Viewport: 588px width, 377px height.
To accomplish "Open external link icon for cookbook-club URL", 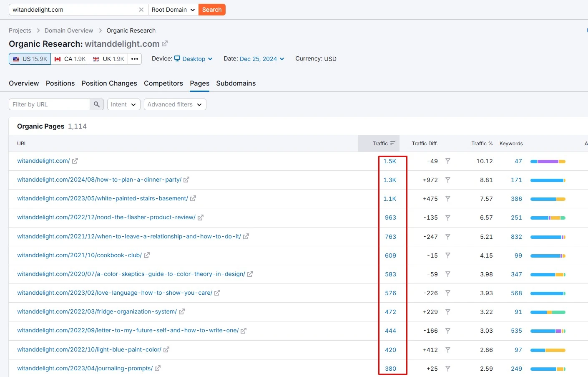I will coord(147,255).
